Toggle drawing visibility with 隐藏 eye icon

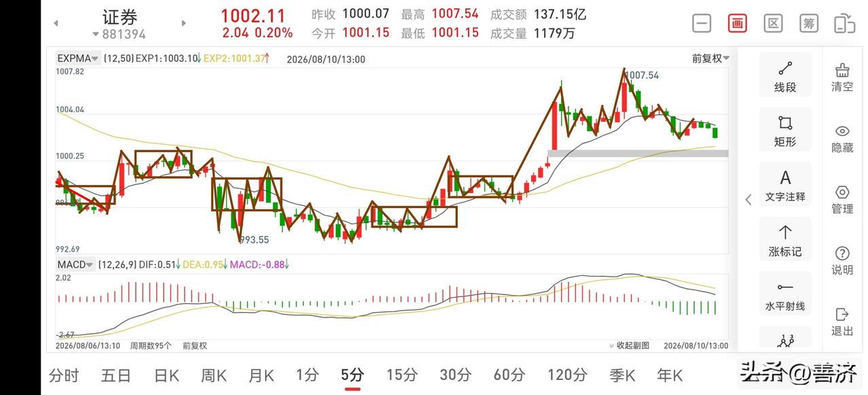(842, 139)
